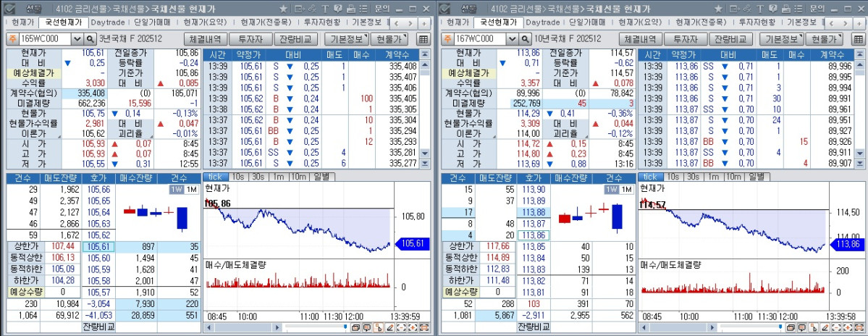Click font size T icon in right window
868x336 pixels.
tap(760, 9)
